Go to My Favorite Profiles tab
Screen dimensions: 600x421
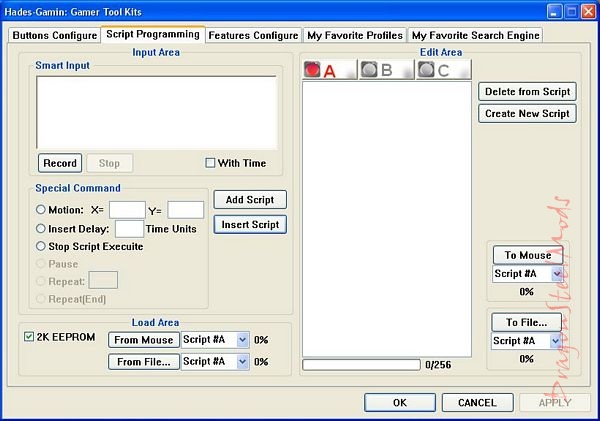pos(354,35)
